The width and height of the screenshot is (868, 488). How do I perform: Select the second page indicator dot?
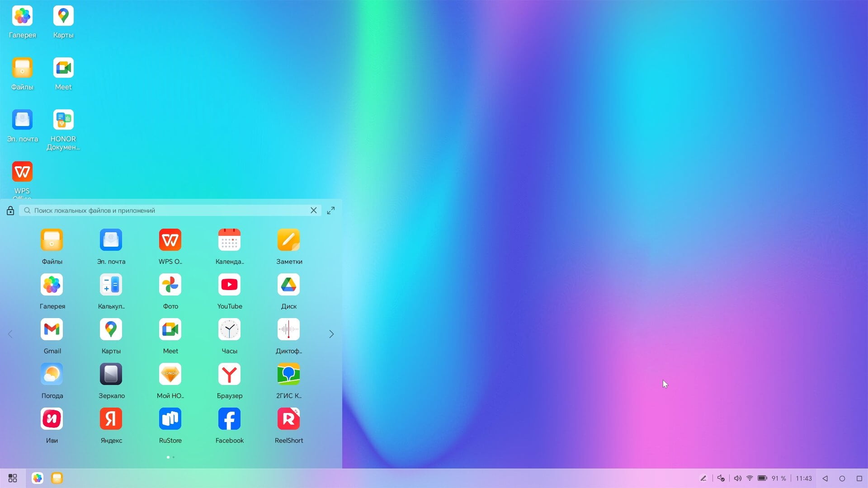(174, 457)
